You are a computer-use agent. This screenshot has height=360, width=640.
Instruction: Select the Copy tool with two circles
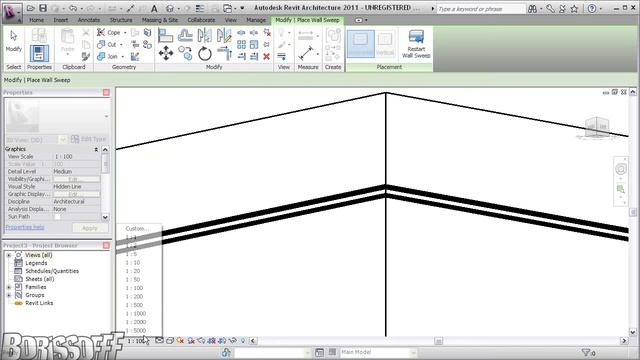tap(185, 53)
